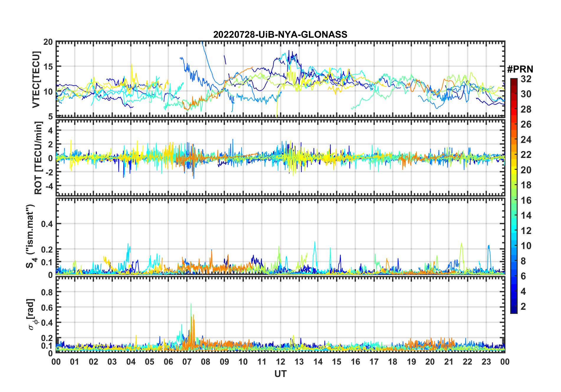561x392 pixels.
Task: Click x-axis hour label 07
Action: (x=187, y=362)
